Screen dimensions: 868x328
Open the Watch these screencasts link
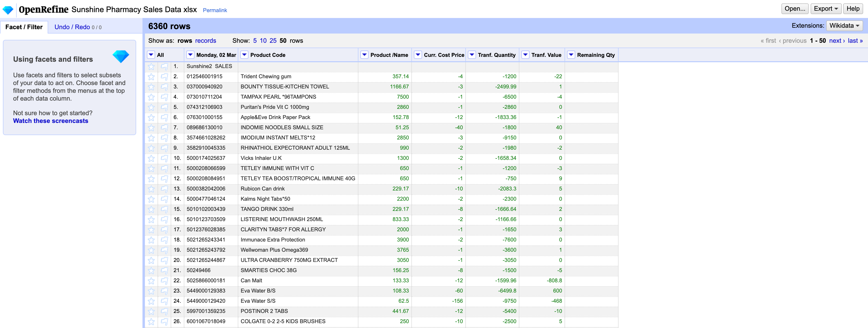51,121
